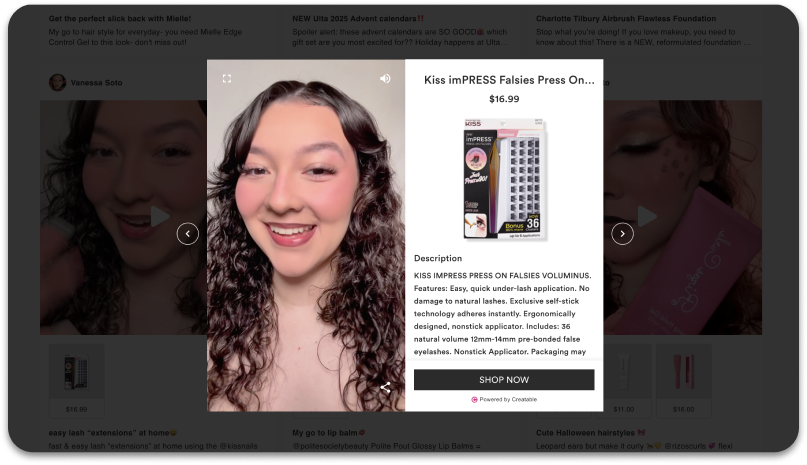Mute the video sound speaker icon
The image size is (807, 465).
pyautogui.click(x=385, y=78)
